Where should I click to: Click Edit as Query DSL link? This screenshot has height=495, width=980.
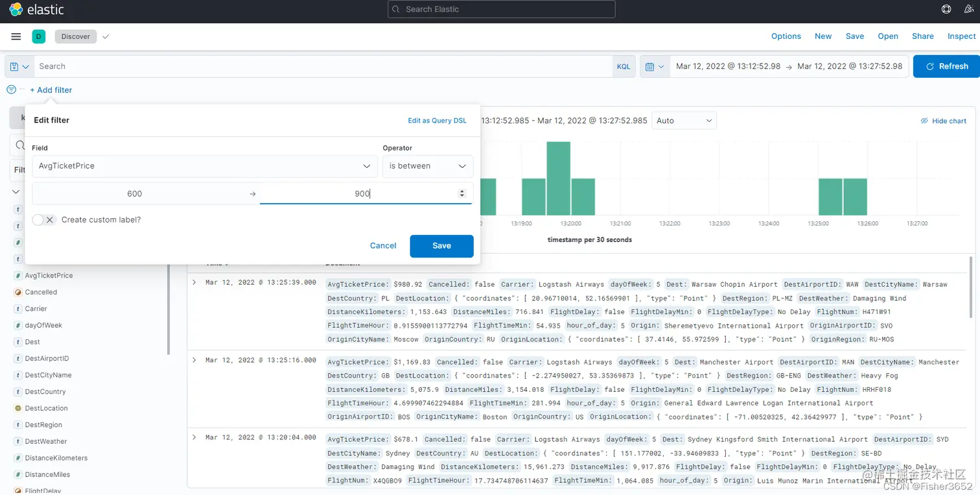pos(437,121)
